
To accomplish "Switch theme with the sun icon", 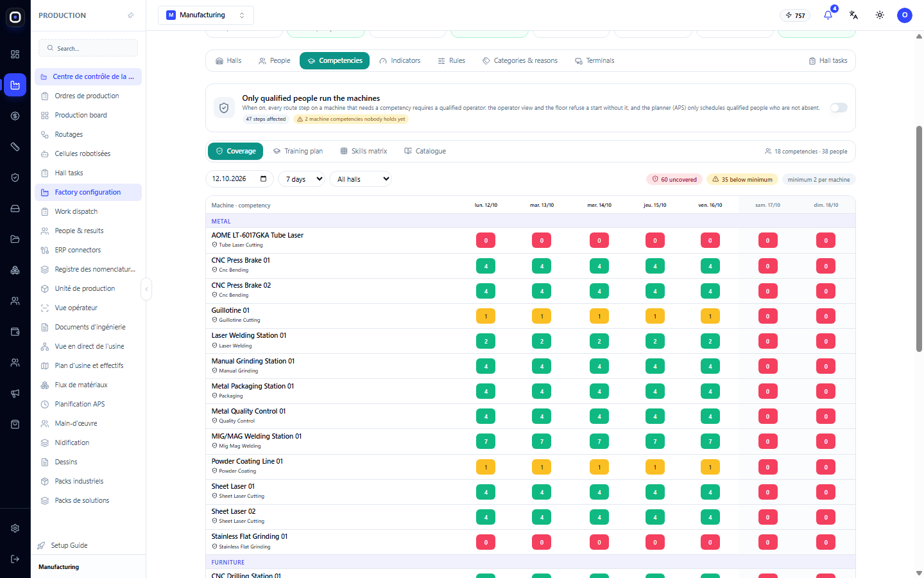I will pos(880,15).
